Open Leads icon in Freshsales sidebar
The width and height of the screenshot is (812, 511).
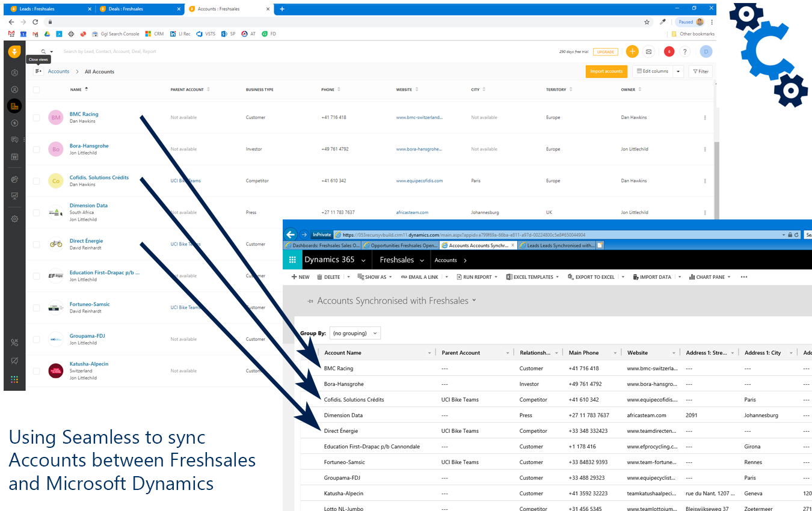14,73
